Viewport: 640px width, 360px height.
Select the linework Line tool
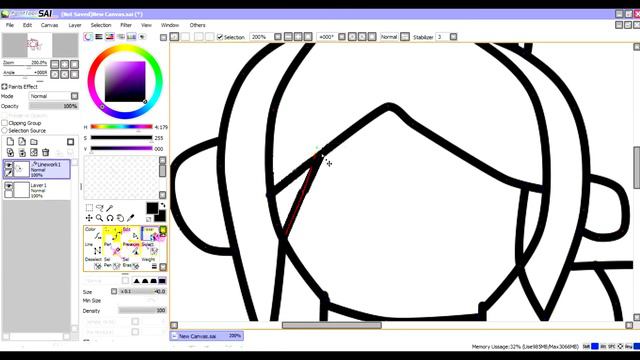93,249
